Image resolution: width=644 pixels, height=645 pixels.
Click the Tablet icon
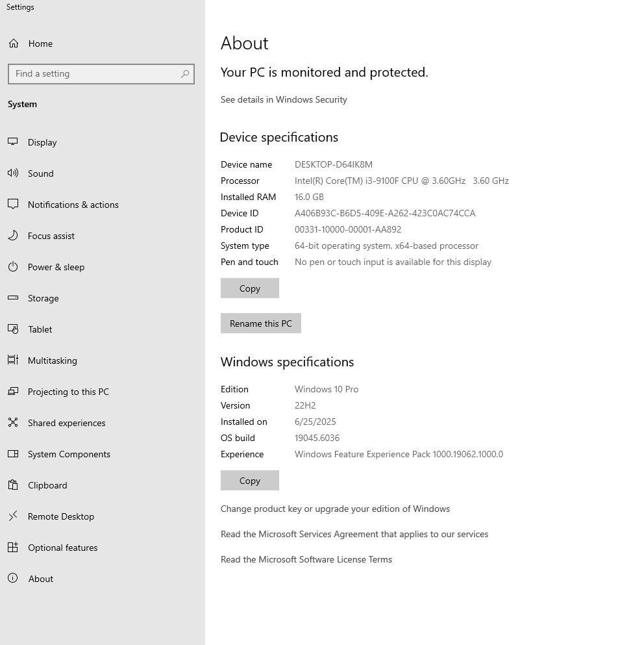[13, 329]
